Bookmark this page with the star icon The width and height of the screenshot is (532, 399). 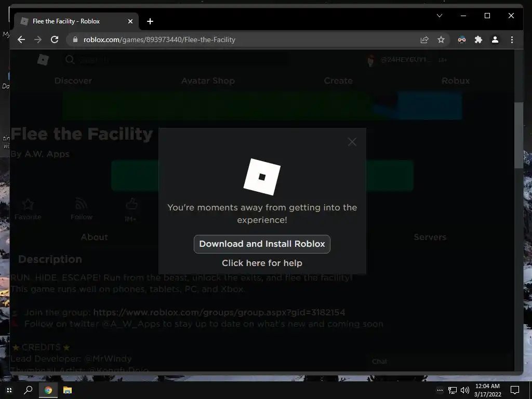(441, 39)
